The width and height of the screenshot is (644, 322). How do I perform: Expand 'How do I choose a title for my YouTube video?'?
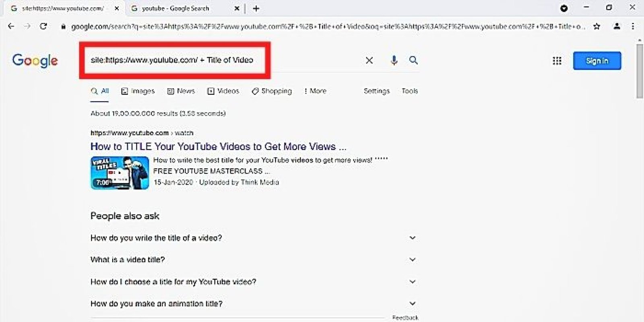(254, 282)
